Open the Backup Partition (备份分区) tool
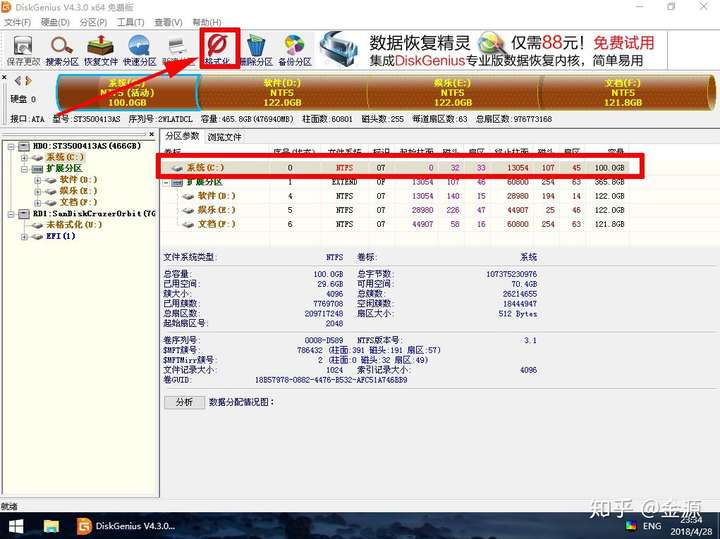Image resolution: width=720 pixels, height=539 pixels. (x=295, y=51)
